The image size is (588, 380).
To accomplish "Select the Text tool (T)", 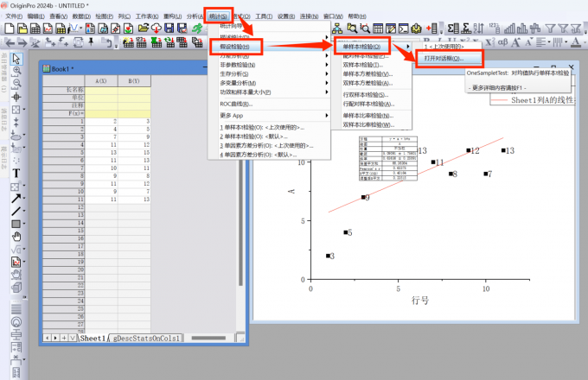I will pyautogui.click(x=16, y=173).
